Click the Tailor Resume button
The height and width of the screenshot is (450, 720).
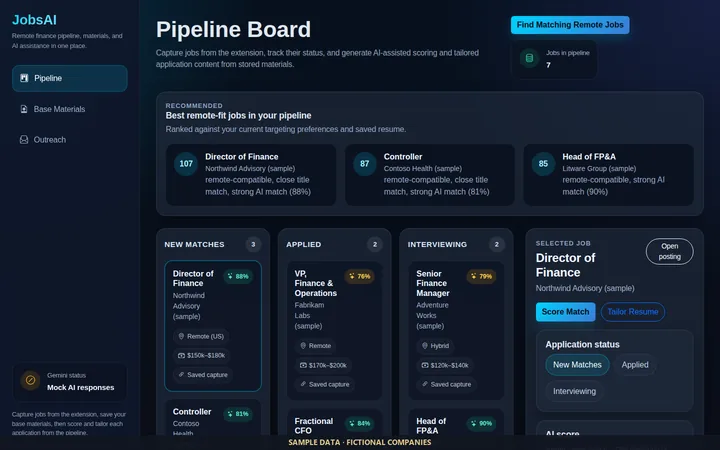point(632,312)
